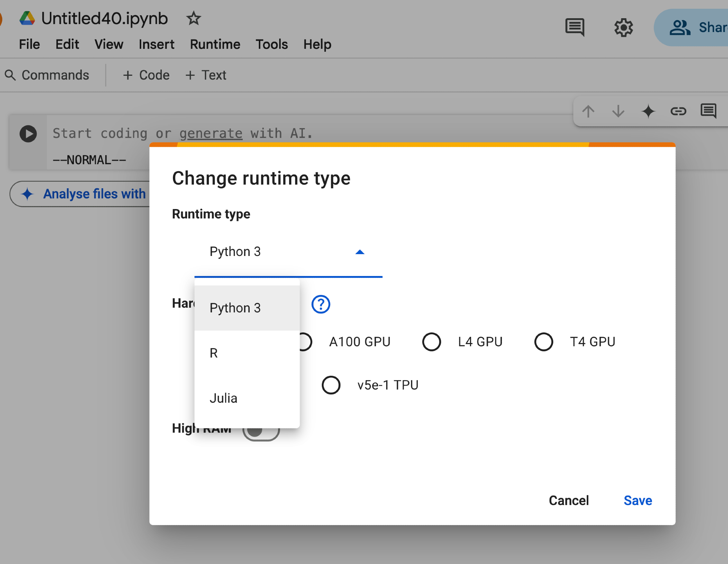Open settings via the gear icon

(624, 28)
